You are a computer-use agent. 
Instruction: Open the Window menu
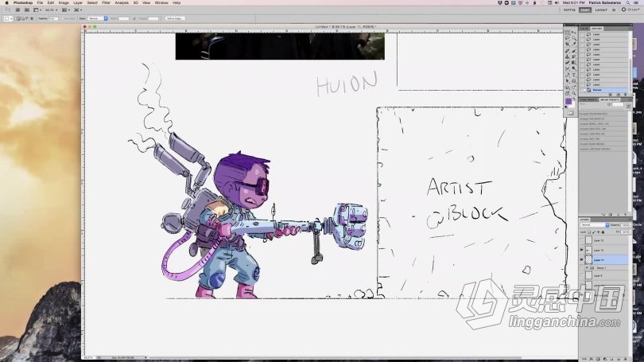(x=161, y=3)
